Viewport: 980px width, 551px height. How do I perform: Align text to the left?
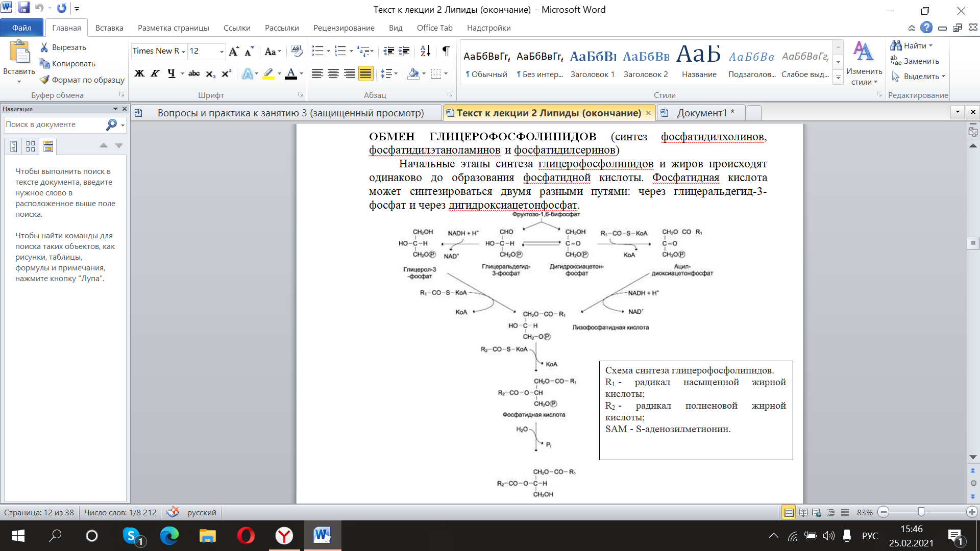pos(317,73)
